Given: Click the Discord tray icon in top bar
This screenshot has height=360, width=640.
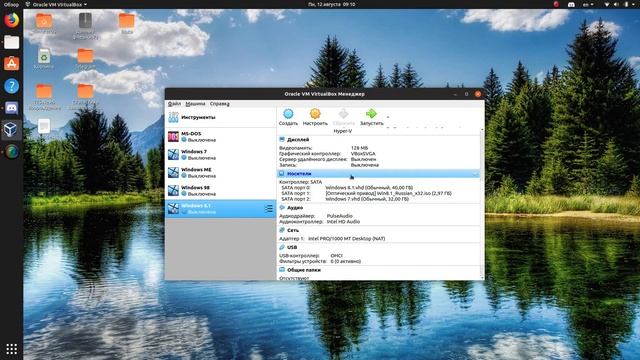Looking at the screenshot, I should click(x=571, y=4).
